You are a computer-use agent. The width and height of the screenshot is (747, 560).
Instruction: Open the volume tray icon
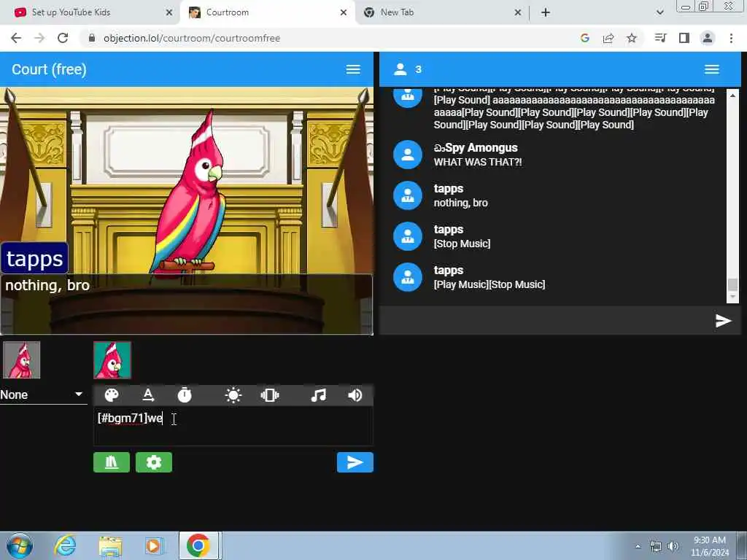[x=673, y=546]
